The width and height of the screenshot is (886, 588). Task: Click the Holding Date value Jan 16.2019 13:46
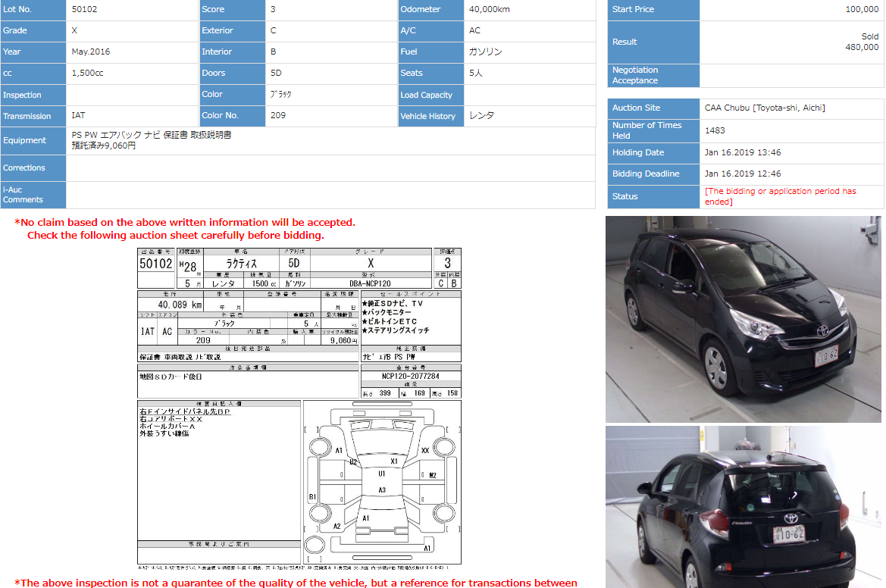[x=743, y=152]
